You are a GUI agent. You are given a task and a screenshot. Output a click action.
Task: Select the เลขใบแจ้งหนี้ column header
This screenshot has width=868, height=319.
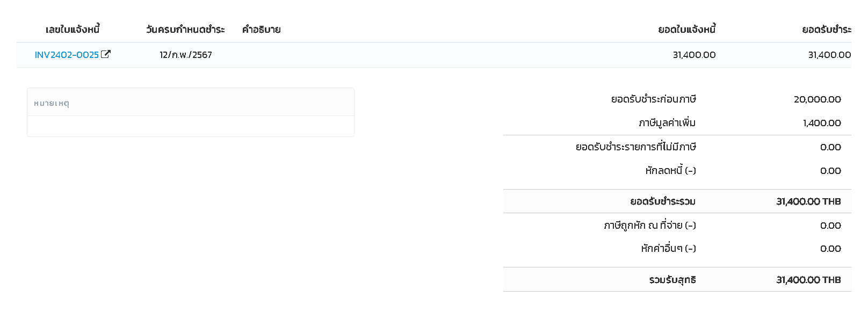click(73, 30)
